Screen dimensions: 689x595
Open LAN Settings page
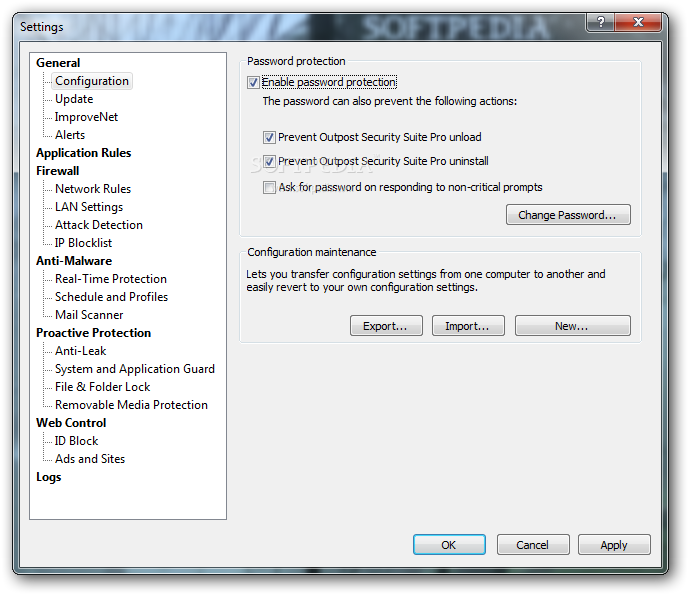tap(89, 207)
